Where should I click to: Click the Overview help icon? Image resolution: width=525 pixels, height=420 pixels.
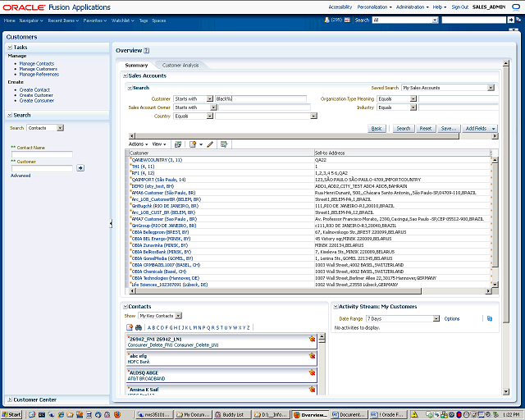pyautogui.click(x=147, y=51)
